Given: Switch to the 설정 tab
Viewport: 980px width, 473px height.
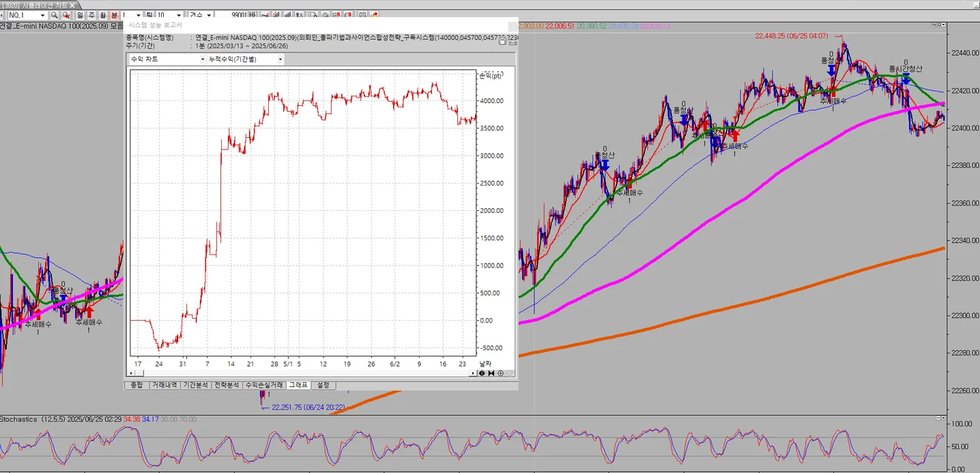Looking at the screenshot, I should coord(323,385).
